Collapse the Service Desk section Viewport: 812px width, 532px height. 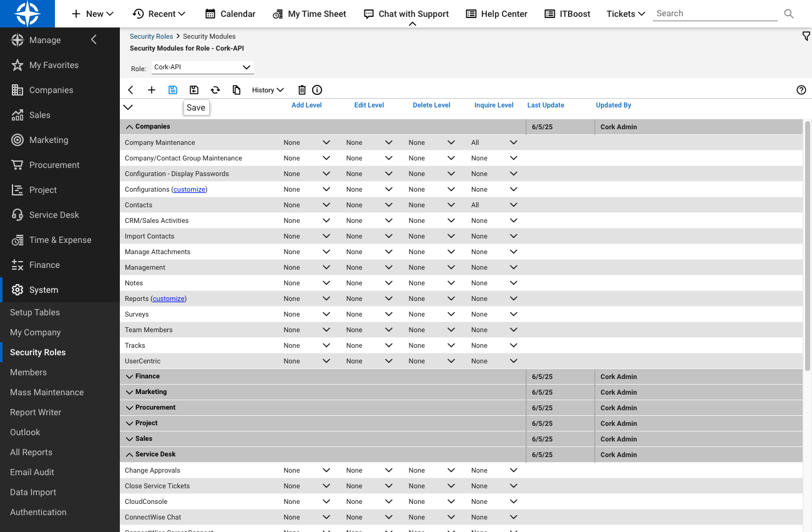130,455
